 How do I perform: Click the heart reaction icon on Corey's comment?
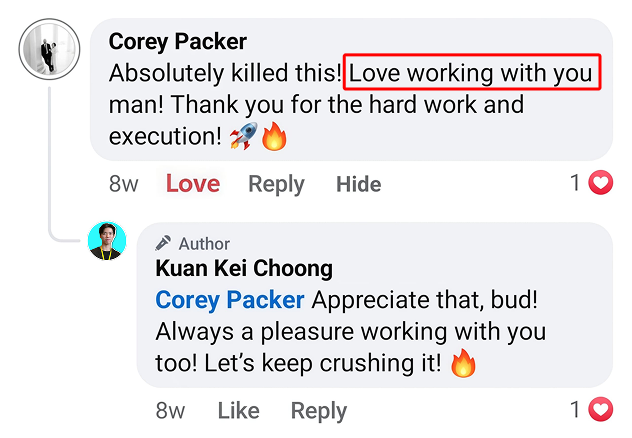point(600,183)
